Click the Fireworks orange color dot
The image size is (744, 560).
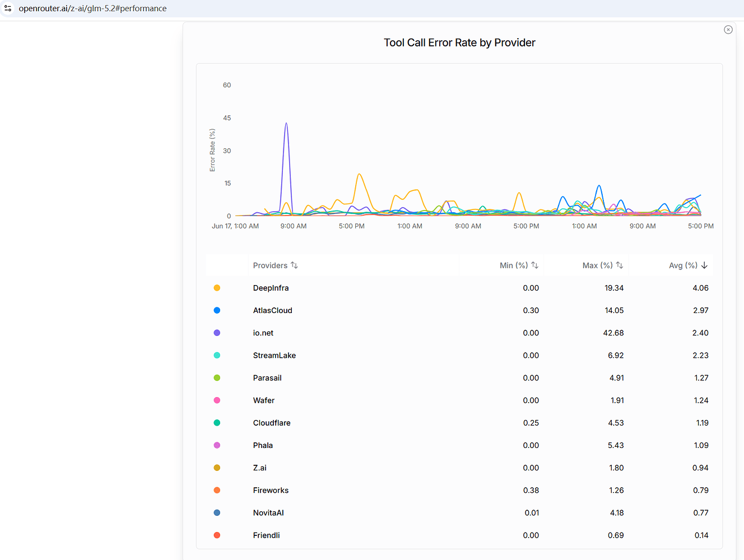click(x=217, y=490)
